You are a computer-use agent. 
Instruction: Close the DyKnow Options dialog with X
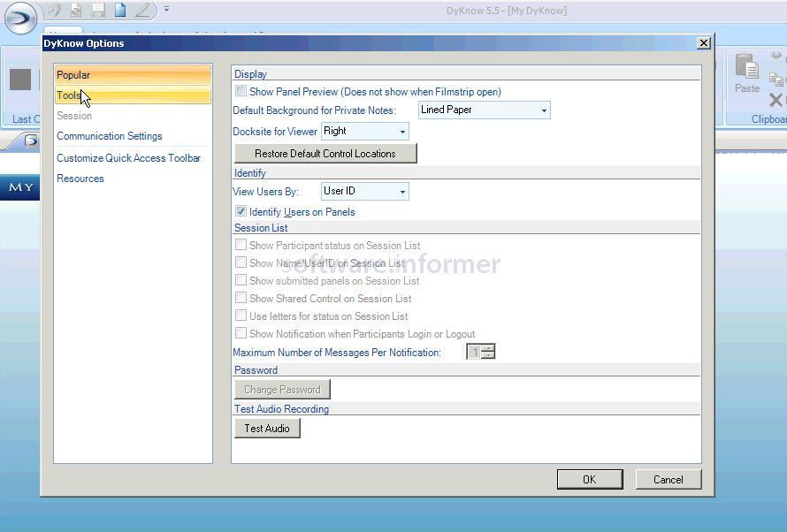click(704, 43)
